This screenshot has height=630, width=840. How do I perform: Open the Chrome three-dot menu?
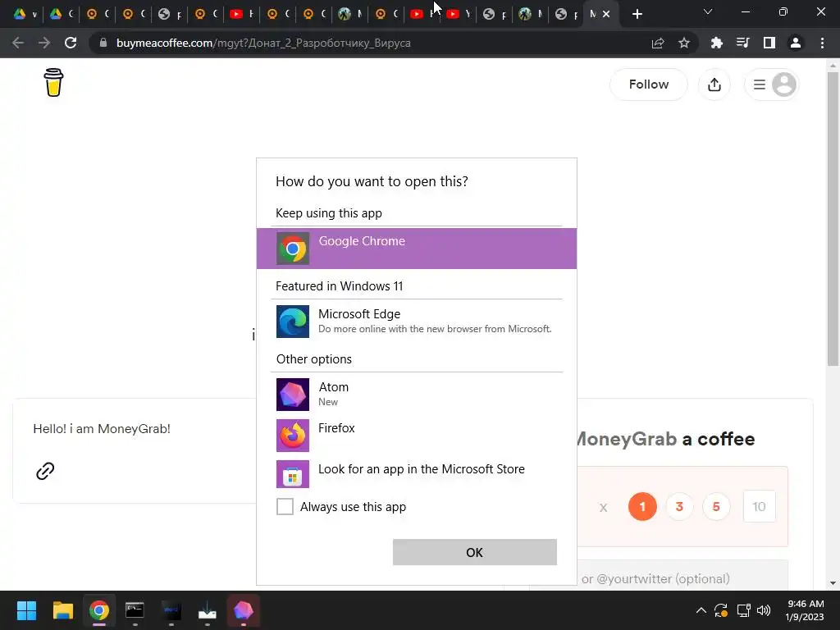click(x=822, y=43)
